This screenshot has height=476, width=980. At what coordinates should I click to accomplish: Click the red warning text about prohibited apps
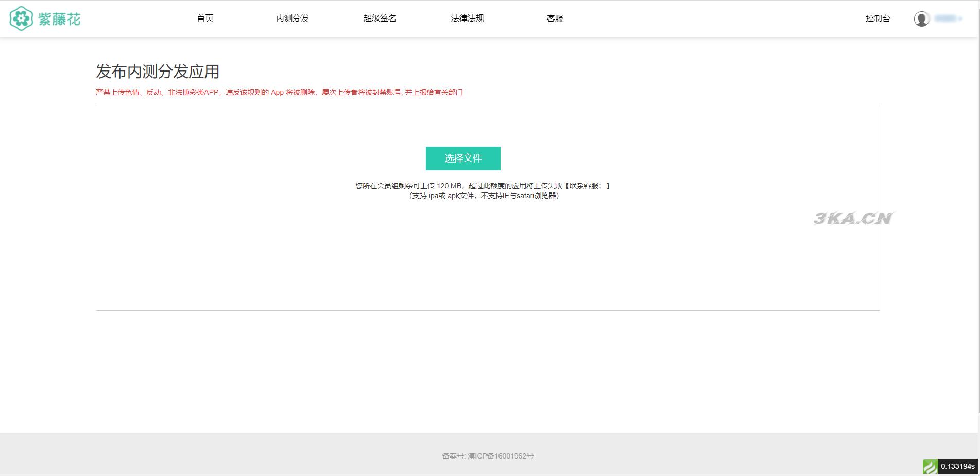tap(279, 92)
